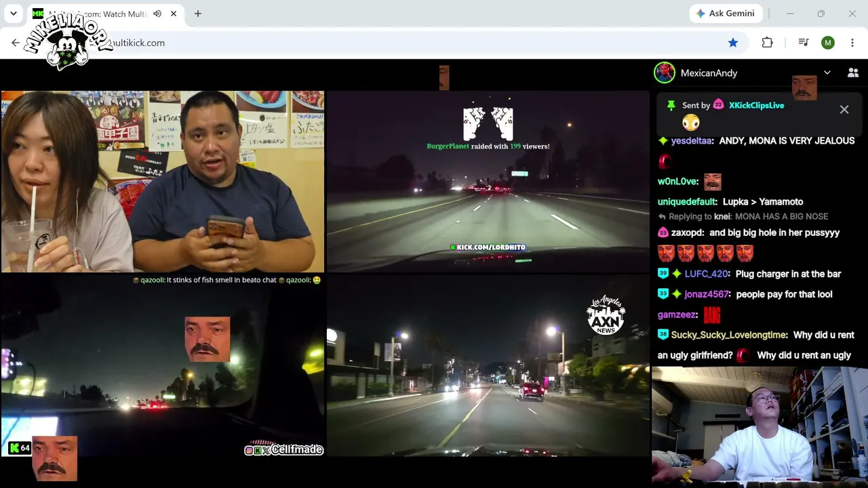Viewport: 868px width, 488px height.
Task: Mute the tab using the speaker icon
Action: [x=157, y=14]
